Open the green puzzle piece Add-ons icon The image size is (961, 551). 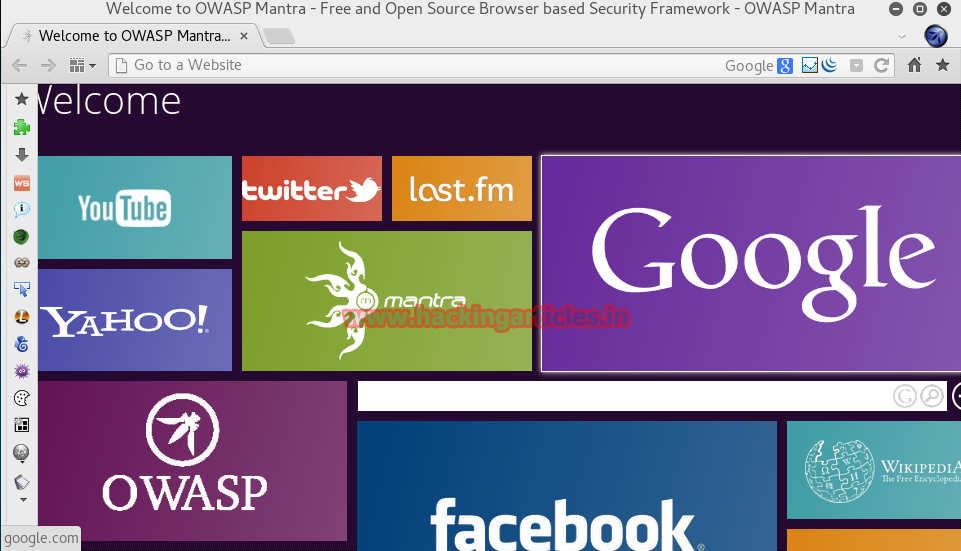pos(21,127)
